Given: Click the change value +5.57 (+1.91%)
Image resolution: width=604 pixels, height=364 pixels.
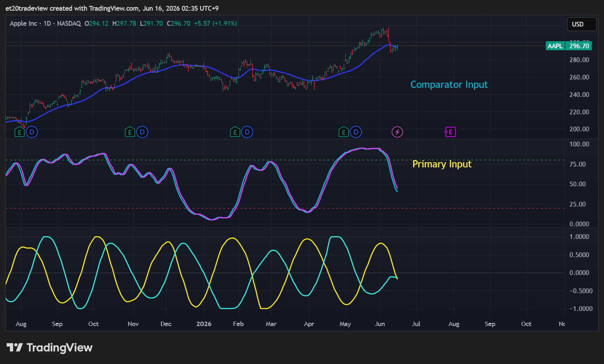Looking at the screenshot, I should point(216,23).
